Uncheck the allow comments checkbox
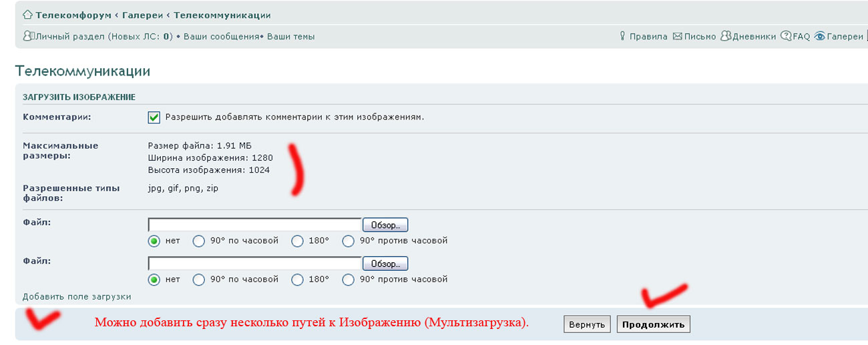 (154, 117)
